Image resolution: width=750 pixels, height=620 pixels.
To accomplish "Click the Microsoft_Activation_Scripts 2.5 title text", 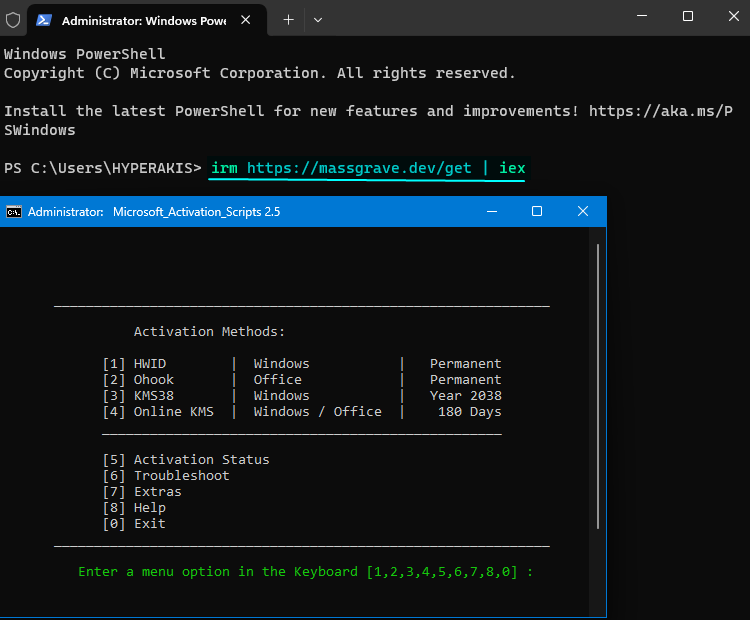I will pos(197,212).
